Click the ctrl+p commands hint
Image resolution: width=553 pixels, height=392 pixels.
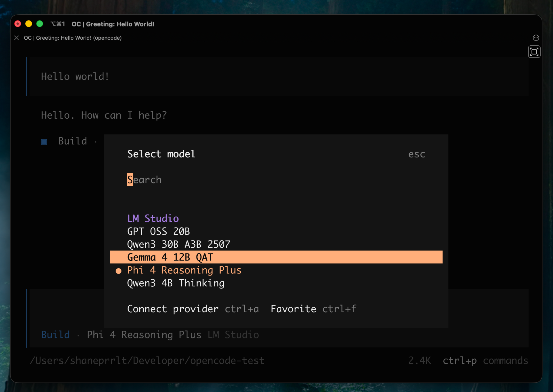pos(485,361)
